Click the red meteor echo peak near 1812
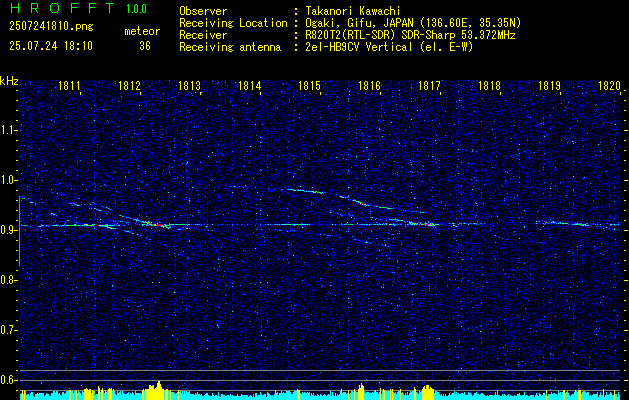This screenshot has height=400, width=629. (x=157, y=225)
